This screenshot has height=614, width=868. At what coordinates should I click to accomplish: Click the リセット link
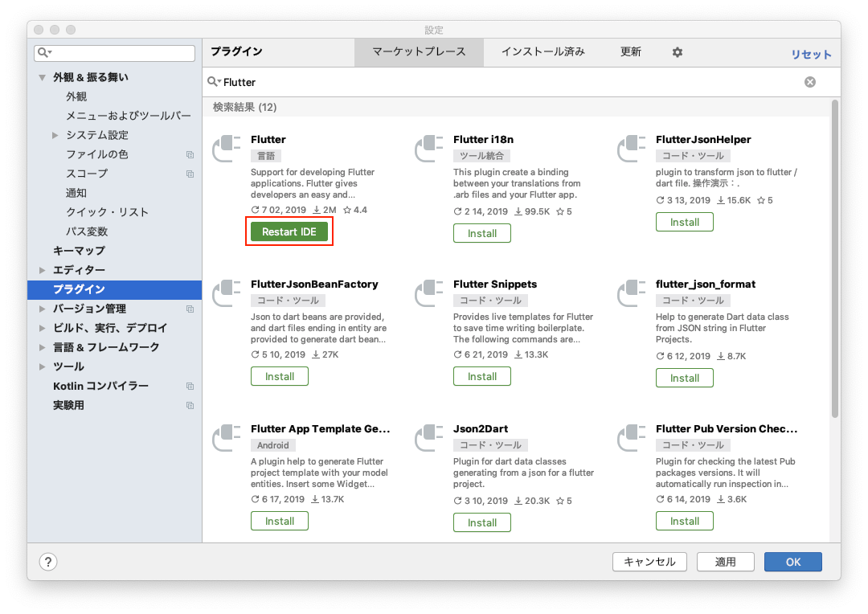tap(811, 53)
